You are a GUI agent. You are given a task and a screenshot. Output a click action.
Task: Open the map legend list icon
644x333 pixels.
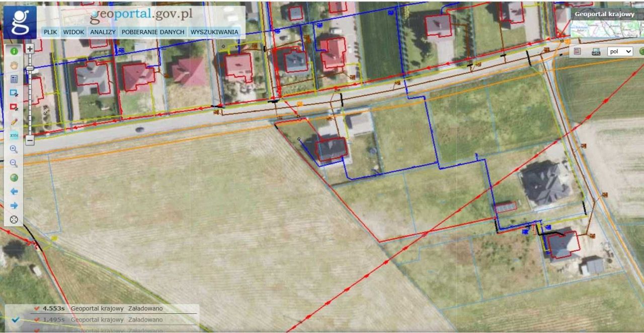coord(577,51)
